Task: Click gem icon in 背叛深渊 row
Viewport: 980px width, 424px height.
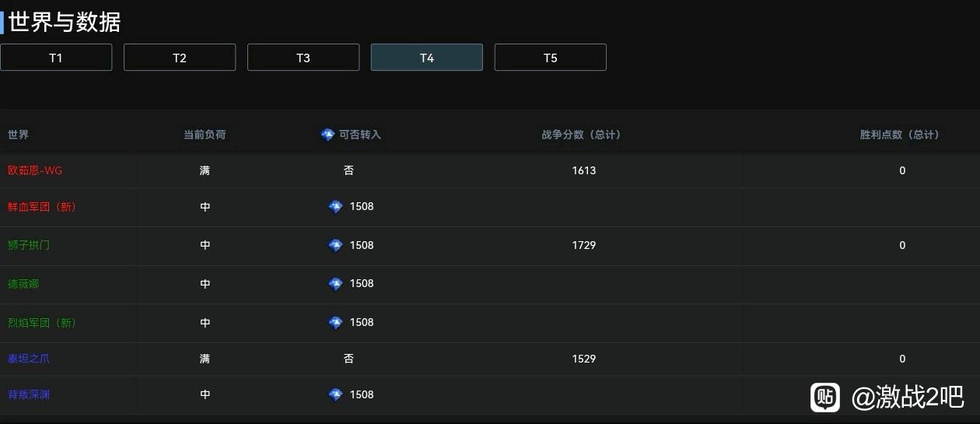Action: click(x=335, y=394)
